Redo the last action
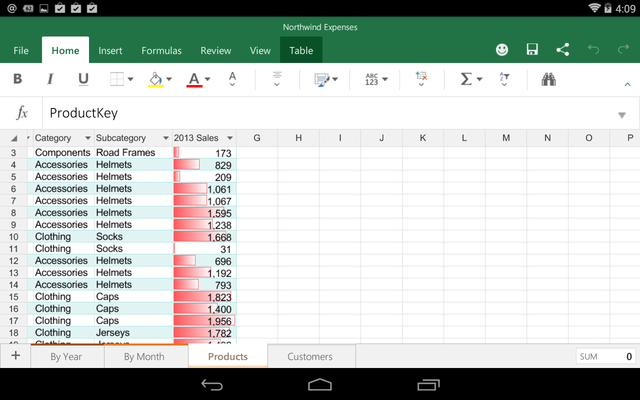This screenshot has height=400, width=640. (x=623, y=50)
